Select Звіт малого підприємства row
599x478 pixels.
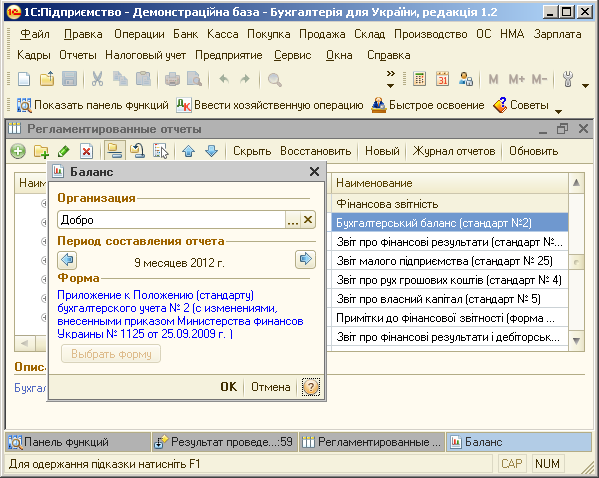(x=450, y=261)
